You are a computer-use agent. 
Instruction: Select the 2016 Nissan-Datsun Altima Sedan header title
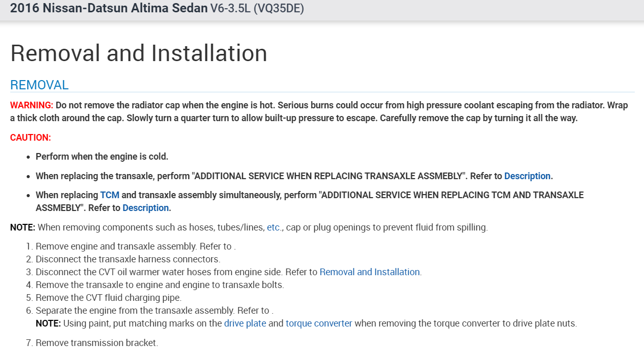point(109,9)
